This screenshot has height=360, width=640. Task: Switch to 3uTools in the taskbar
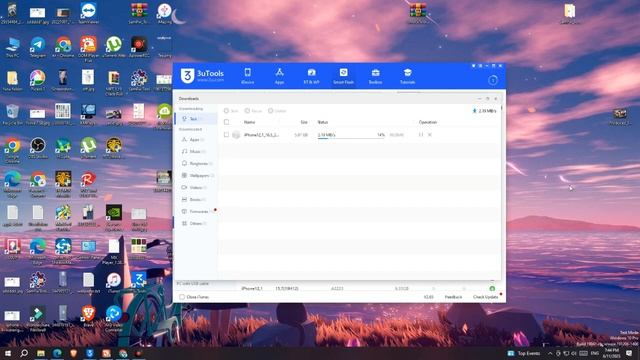pos(90,353)
